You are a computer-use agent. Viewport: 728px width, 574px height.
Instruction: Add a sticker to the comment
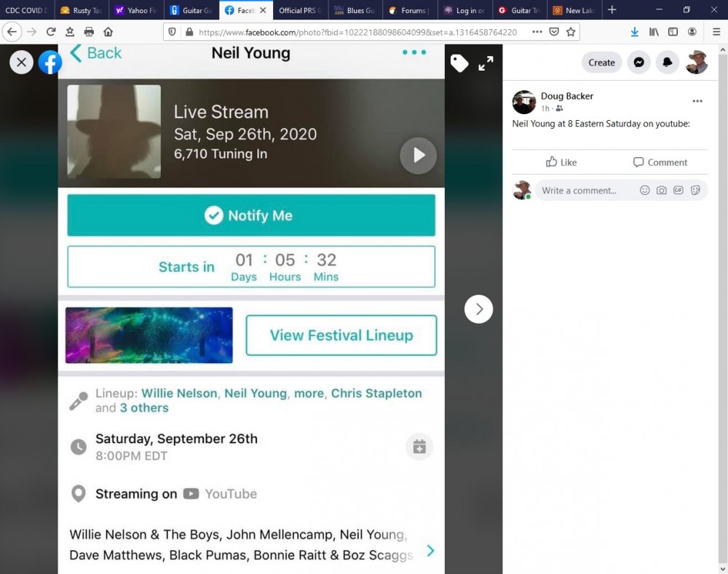click(x=695, y=191)
